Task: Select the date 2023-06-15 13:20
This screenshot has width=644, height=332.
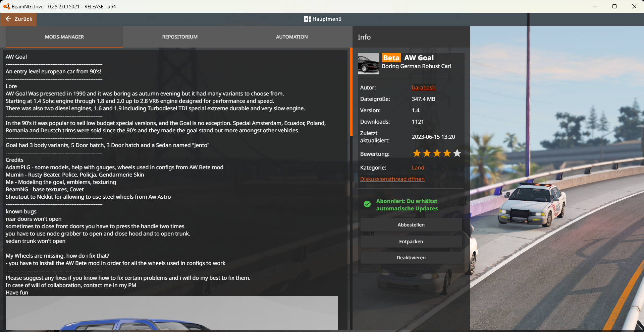Action: [433, 137]
